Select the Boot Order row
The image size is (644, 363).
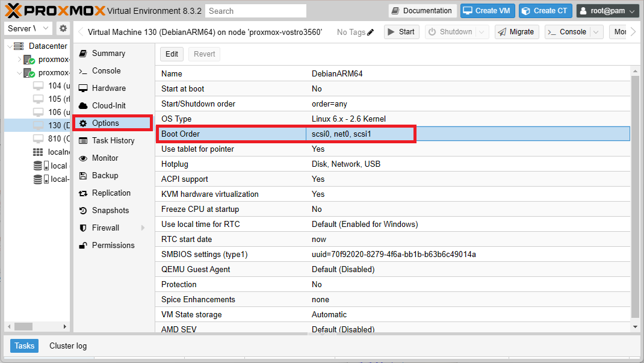(392, 134)
